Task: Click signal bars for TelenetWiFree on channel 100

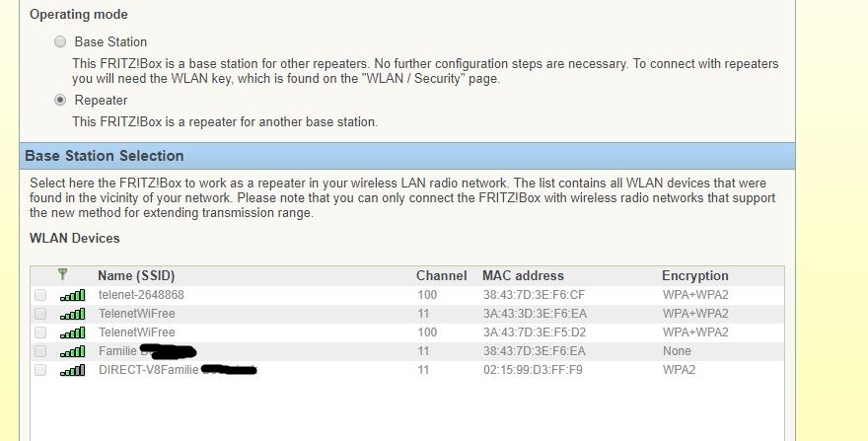Action: click(x=72, y=332)
